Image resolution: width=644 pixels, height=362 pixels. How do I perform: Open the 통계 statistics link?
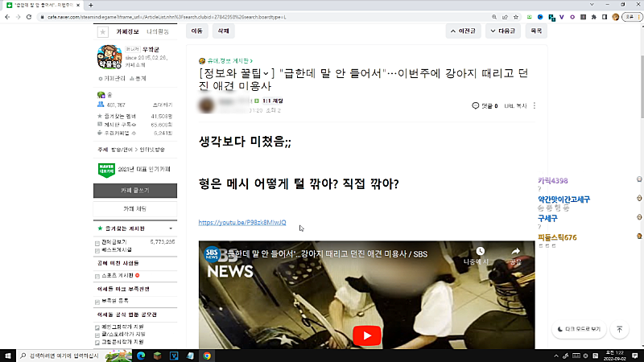[138, 78]
